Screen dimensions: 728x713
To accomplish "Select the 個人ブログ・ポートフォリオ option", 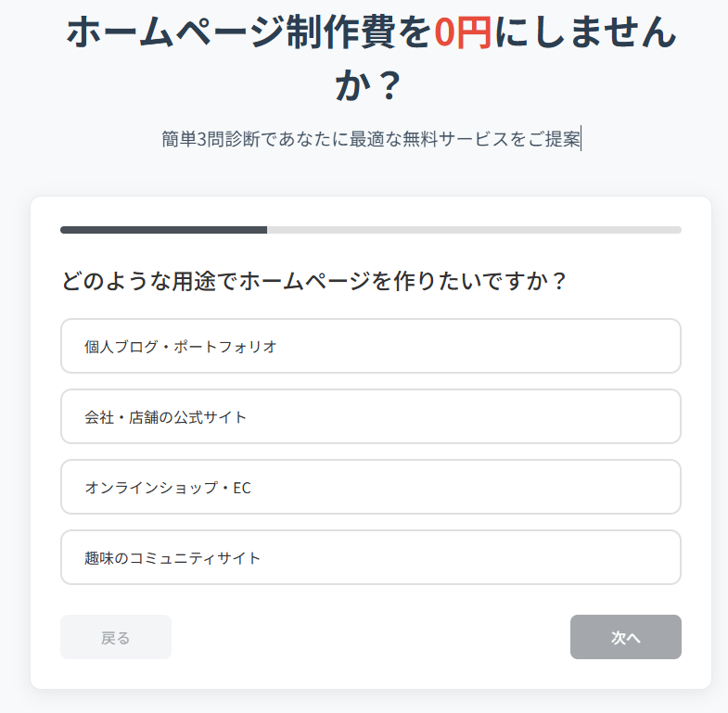I will [370, 346].
